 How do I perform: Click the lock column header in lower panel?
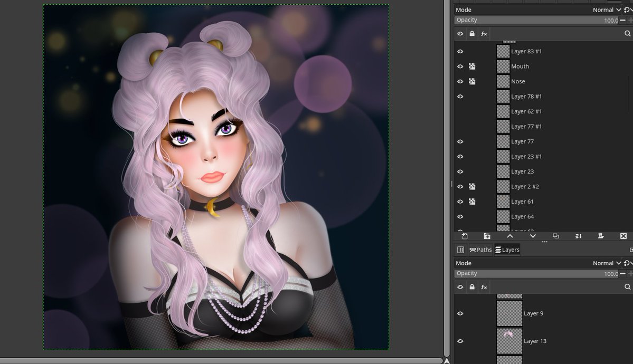coord(472,287)
